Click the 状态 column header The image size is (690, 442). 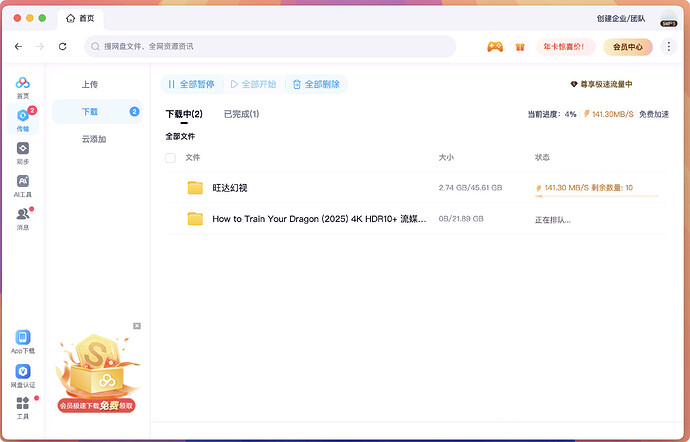(x=542, y=158)
